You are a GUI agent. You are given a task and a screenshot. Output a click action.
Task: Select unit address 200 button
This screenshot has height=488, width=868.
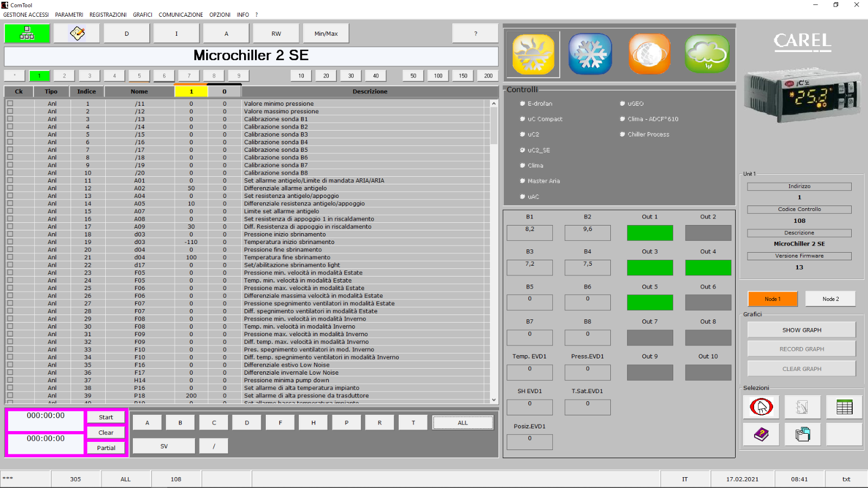[x=488, y=76]
